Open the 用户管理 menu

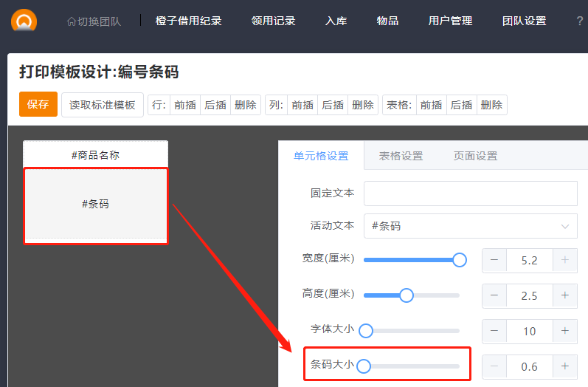(x=450, y=21)
